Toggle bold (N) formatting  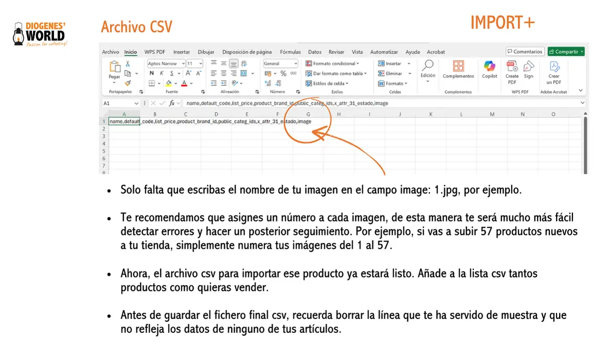(152, 74)
